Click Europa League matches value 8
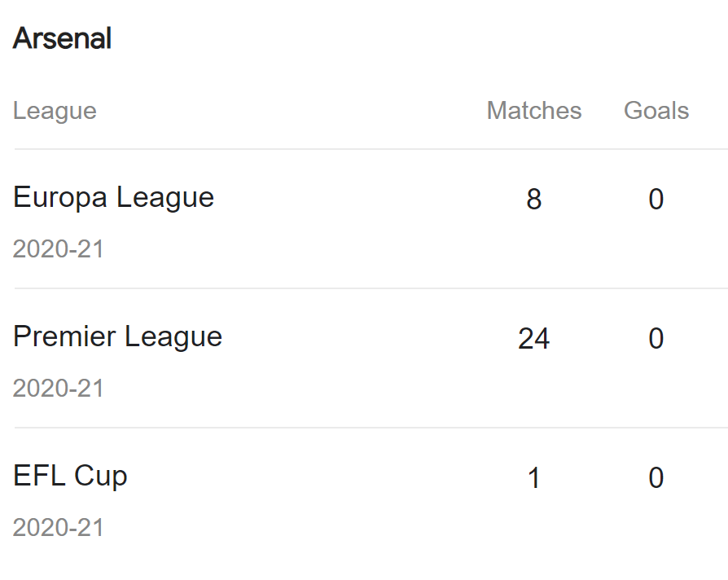This screenshot has height=580, width=728. 534,200
